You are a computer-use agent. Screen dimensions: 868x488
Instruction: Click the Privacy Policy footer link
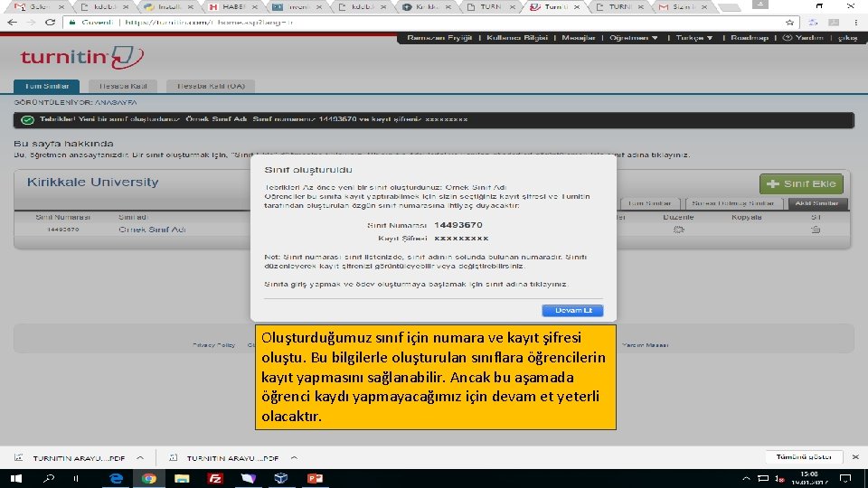click(x=213, y=345)
